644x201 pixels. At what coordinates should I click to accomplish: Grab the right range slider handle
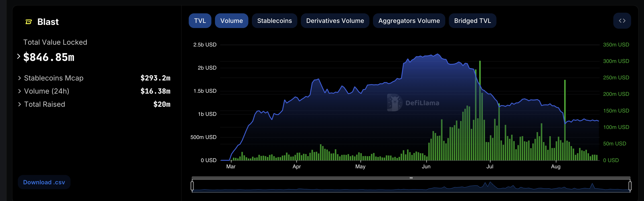(x=630, y=186)
